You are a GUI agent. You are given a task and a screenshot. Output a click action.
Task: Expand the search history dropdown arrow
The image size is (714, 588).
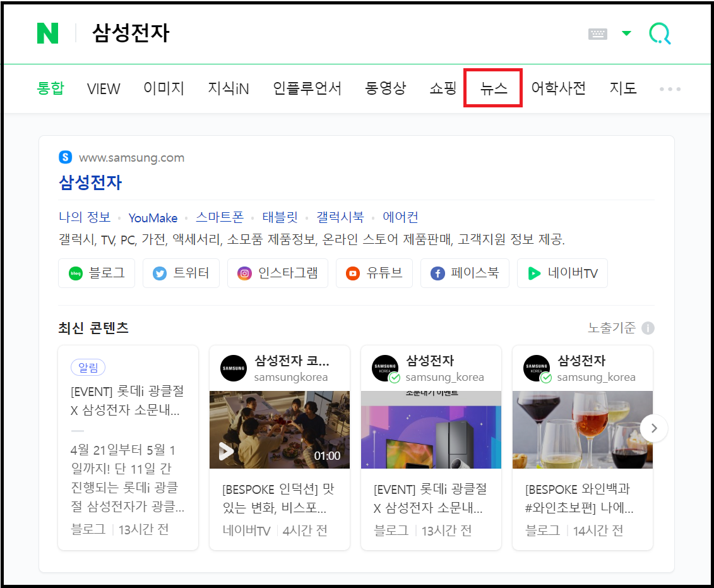pos(627,33)
